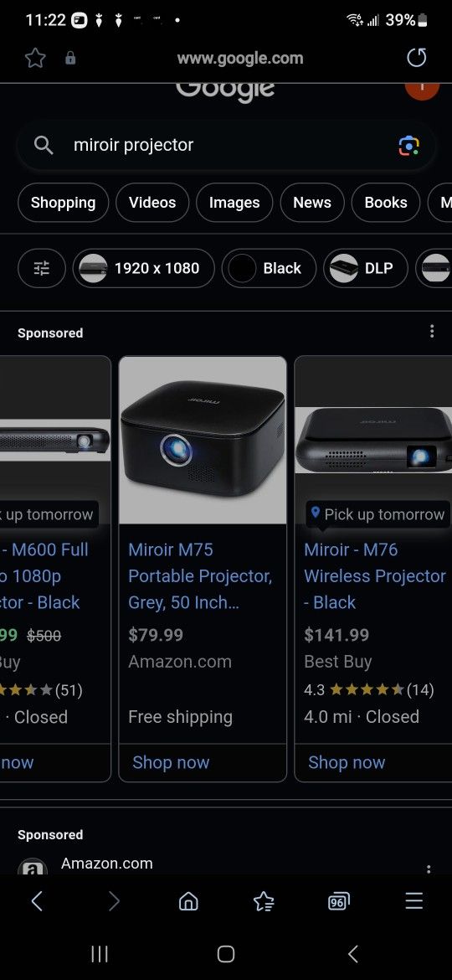Tap Shop now under Miroir M75

click(171, 762)
